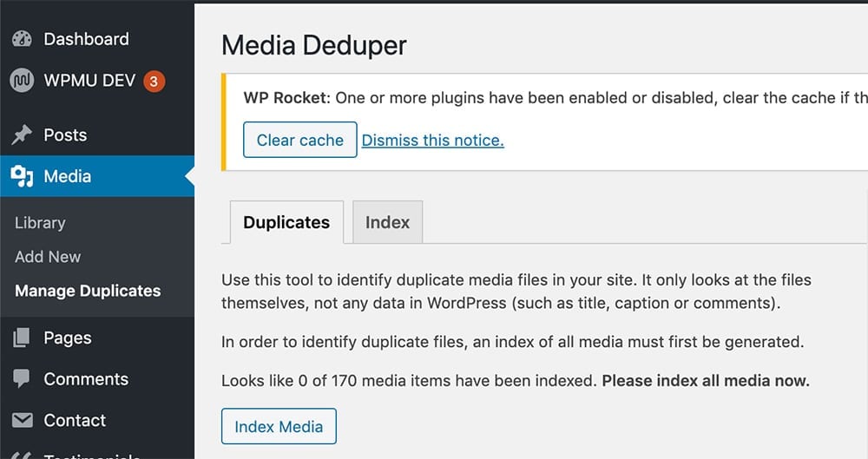The height and width of the screenshot is (459, 868).
Task: Click the Dashboard gauge icon
Action: click(x=23, y=39)
